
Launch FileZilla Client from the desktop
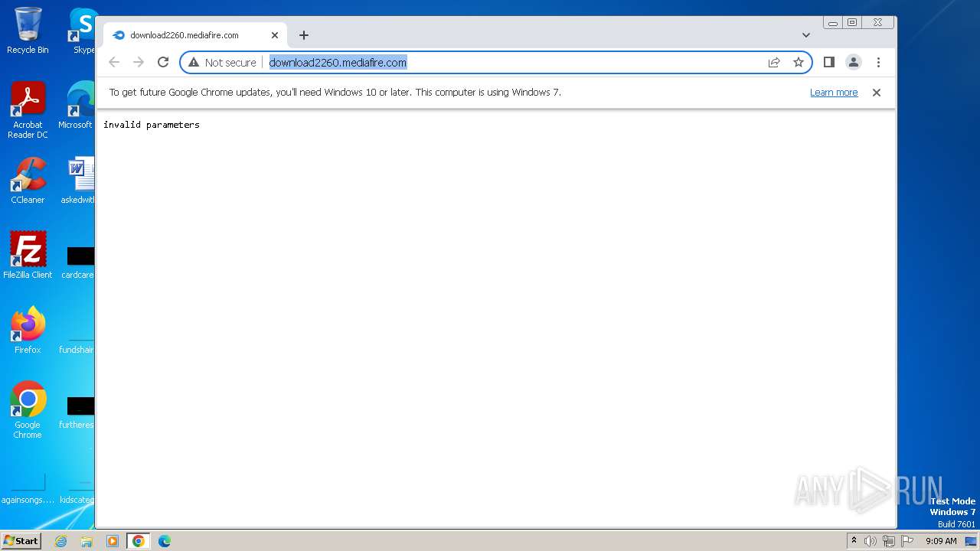point(28,255)
